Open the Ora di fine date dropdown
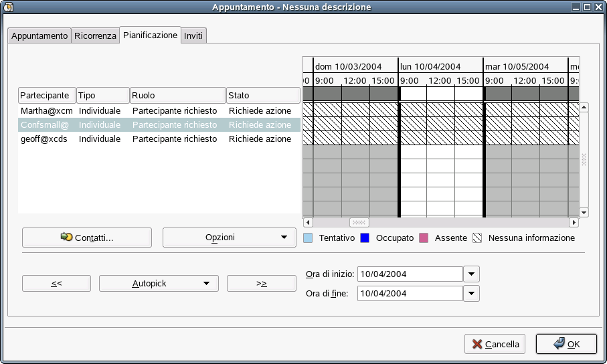Screen dimensions: 607x364 472,293
